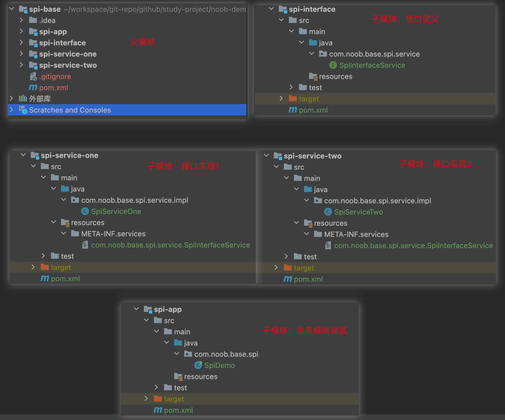Screen dimensions: 505x420
Task: Expand the Scratches and Consoles node
Action: tap(11, 110)
